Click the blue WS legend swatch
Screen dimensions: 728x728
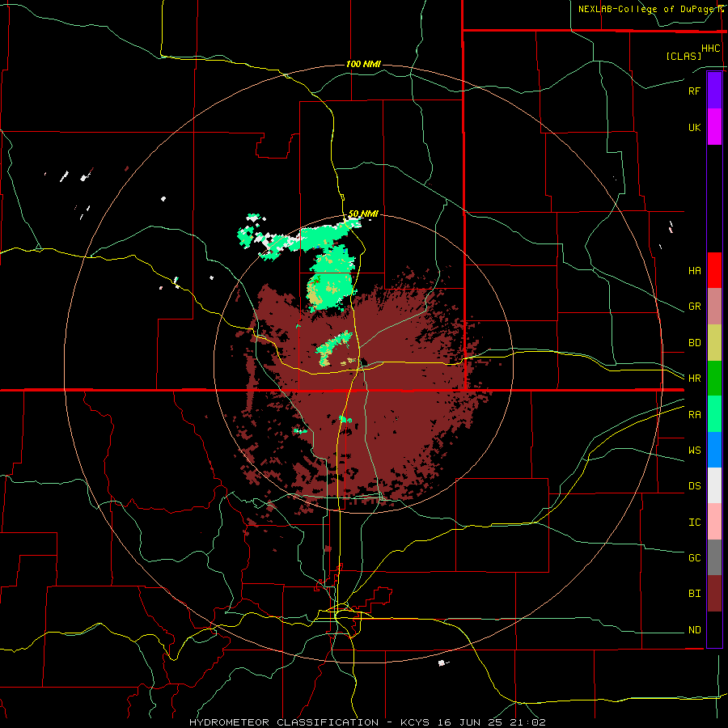[714, 450]
